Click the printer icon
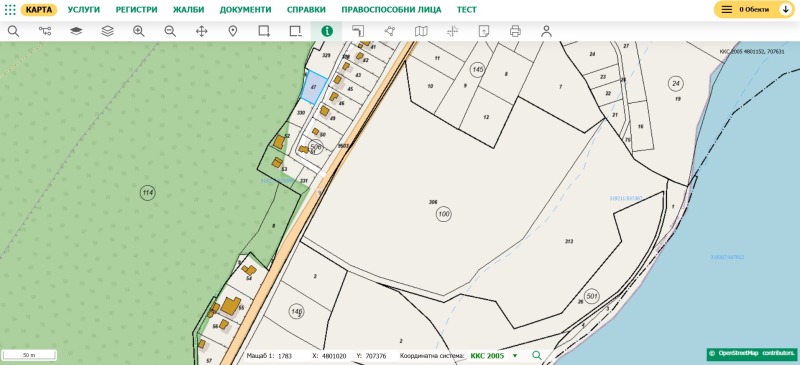The width and height of the screenshot is (800, 365). pyautogui.click(x=515, y=31)
